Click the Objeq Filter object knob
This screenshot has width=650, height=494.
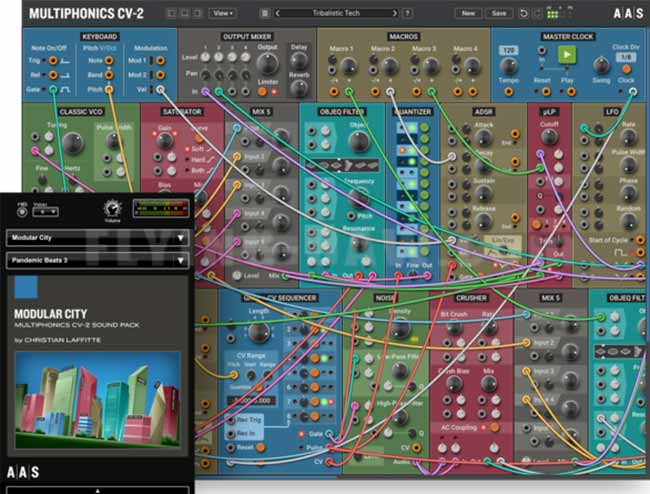tap(359, 141)
